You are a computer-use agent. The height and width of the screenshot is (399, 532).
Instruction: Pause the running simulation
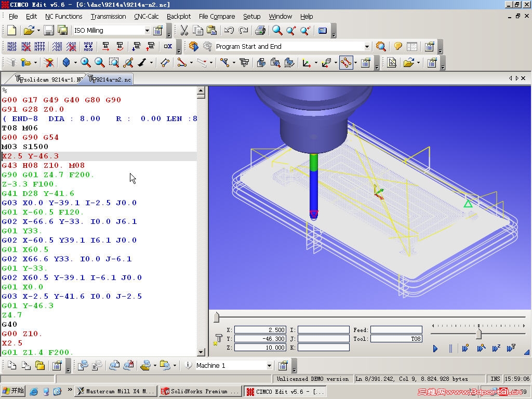point(450,349)
